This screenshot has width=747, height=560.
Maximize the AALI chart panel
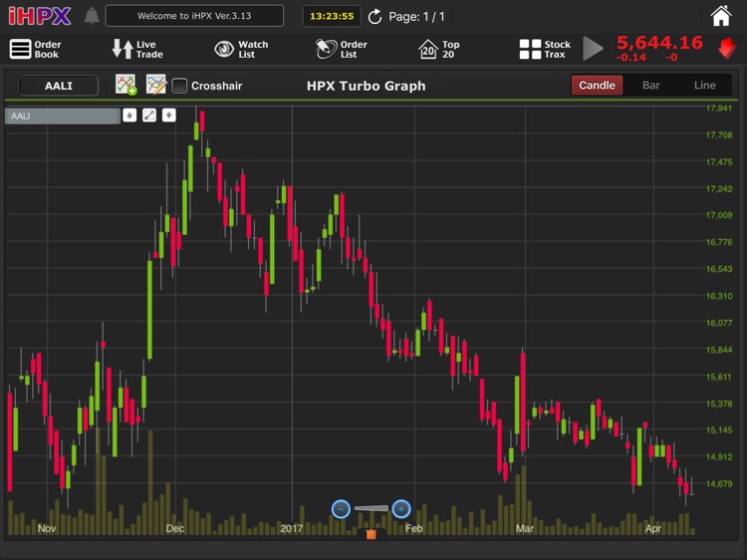[x=149, y=116]
